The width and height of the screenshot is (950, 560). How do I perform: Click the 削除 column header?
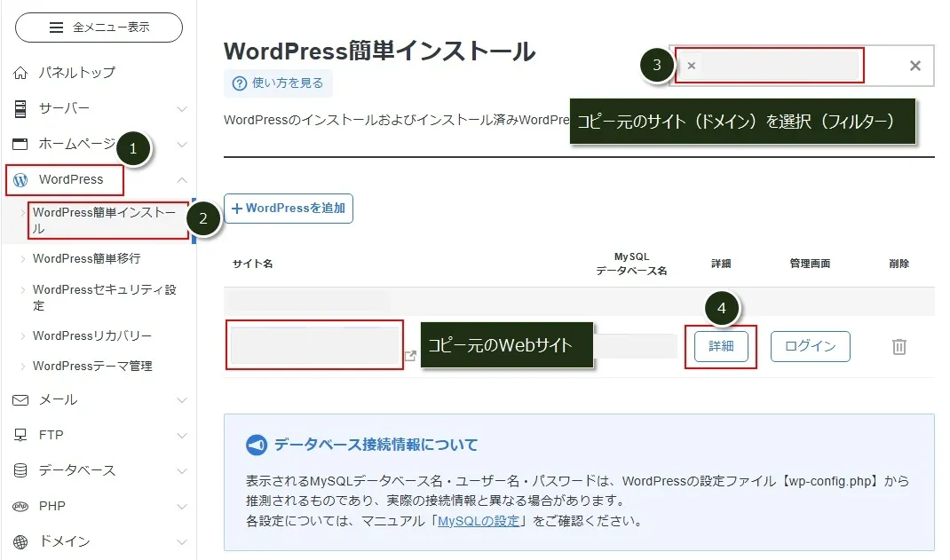click(x=899, y=264)
